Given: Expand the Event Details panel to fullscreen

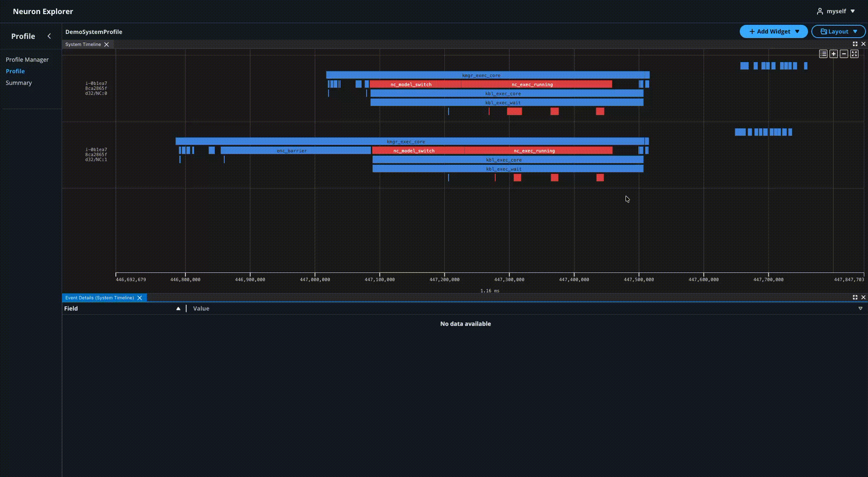Looking at the screenshot, I should (855, 297).
